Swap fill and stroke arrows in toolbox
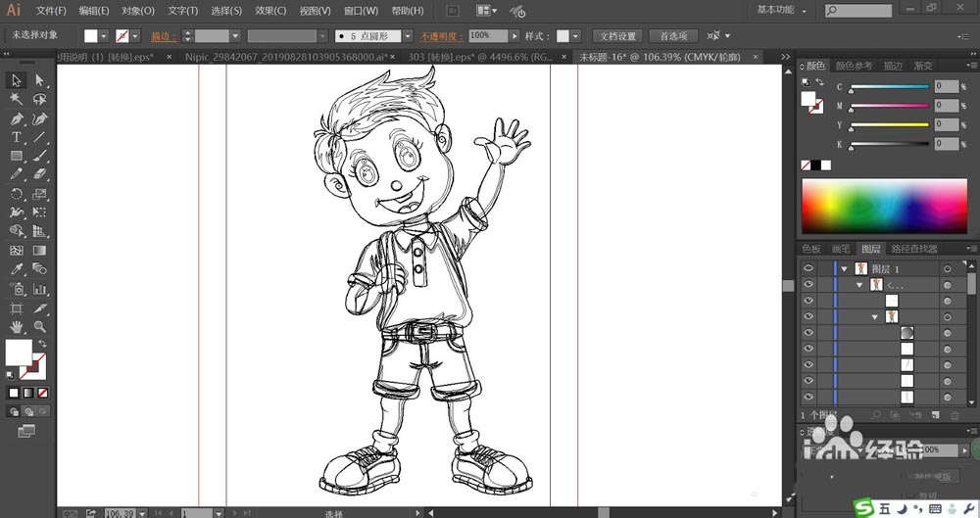The height and width of the screenshot is (518, 980). (42, 344)
